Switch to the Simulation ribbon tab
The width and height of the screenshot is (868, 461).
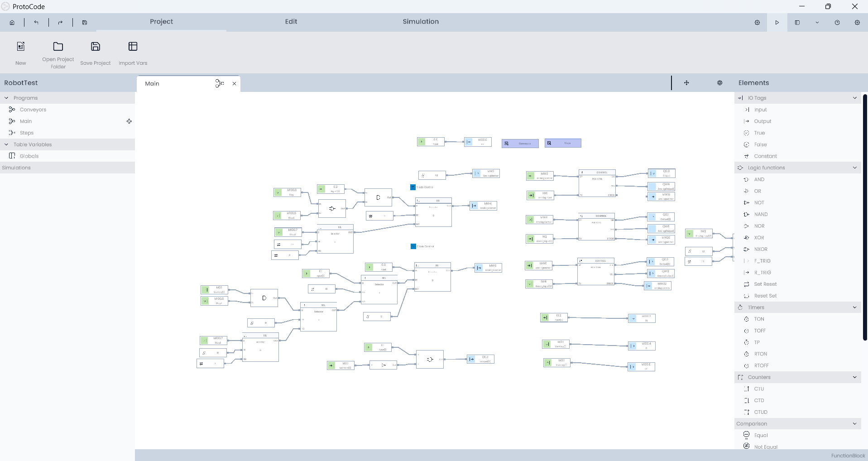click(x=421, y=22)
